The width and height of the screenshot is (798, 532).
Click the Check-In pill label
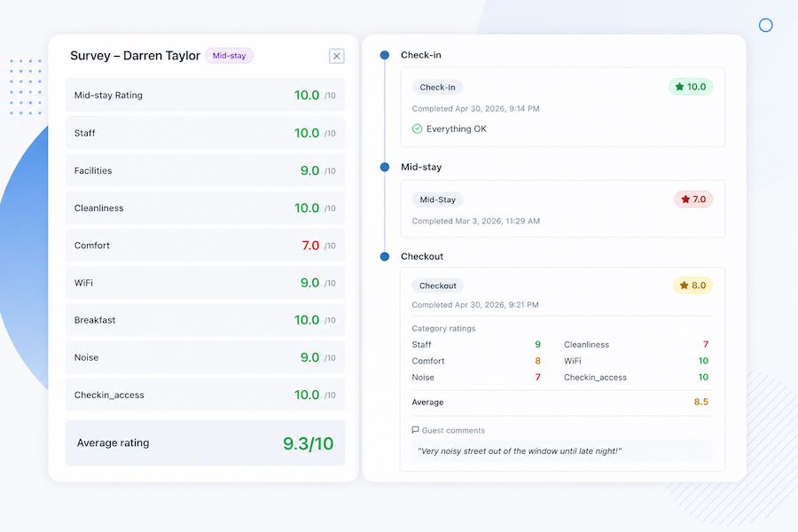pyautogui.click(x=437, y=87)
